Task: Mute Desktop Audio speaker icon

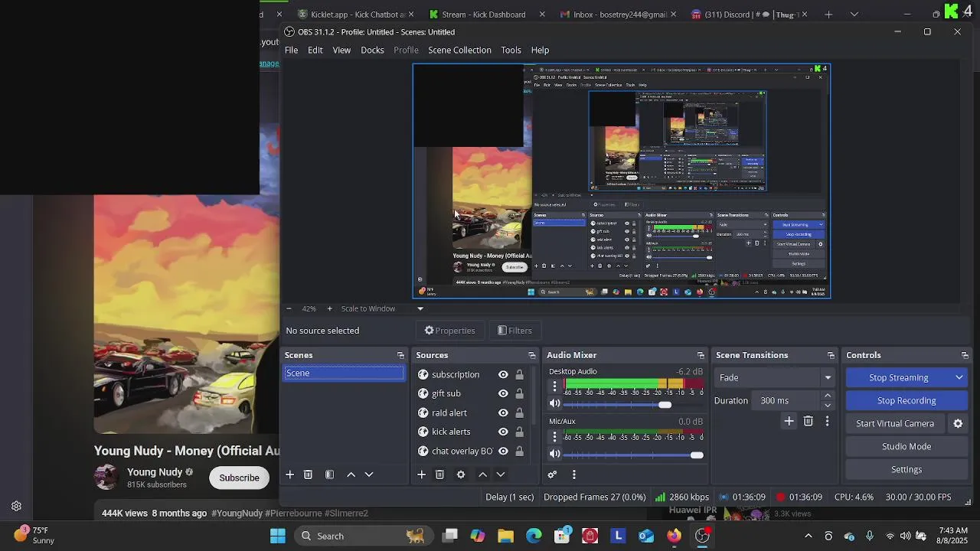Action: (x=555, y=404)
